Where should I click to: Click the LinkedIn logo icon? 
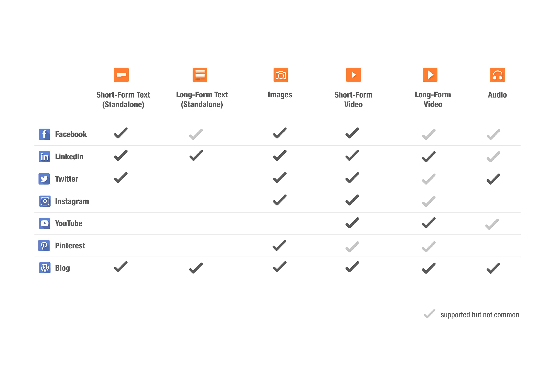click(x=45, y=156)
